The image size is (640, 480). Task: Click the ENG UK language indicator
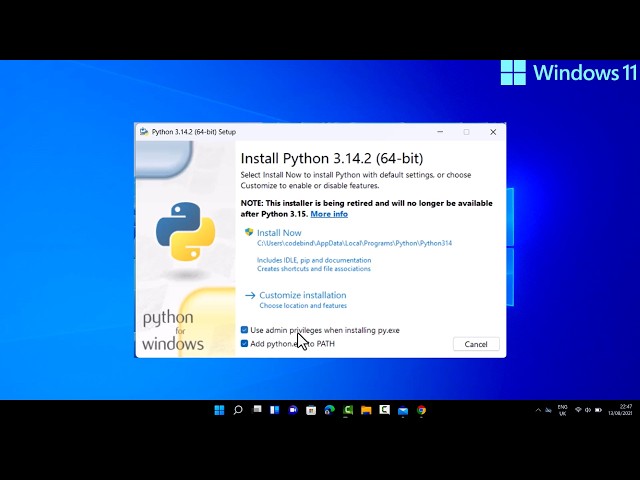(x=562, y=410)
